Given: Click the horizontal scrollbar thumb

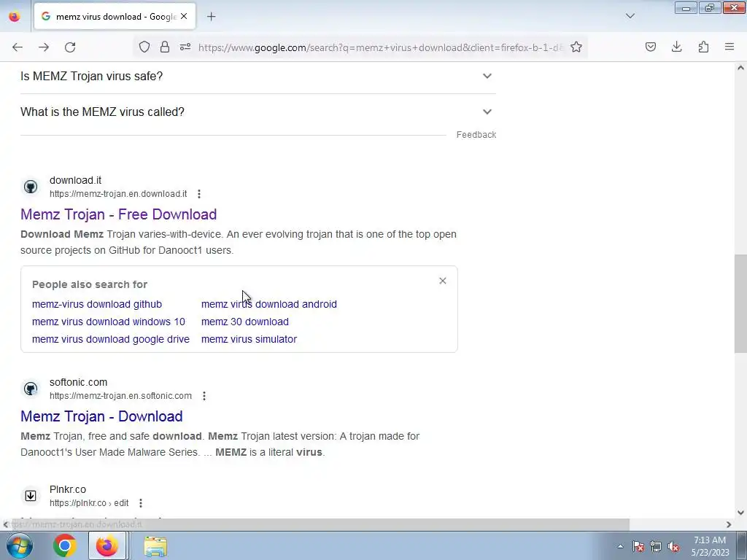Looking at the screenshot, I should pos(321,524).
